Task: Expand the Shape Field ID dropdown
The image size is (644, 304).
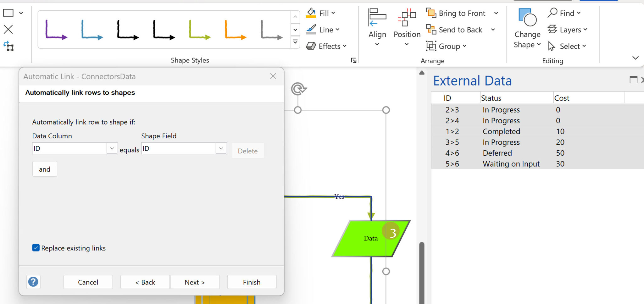Action: point(221,148)
